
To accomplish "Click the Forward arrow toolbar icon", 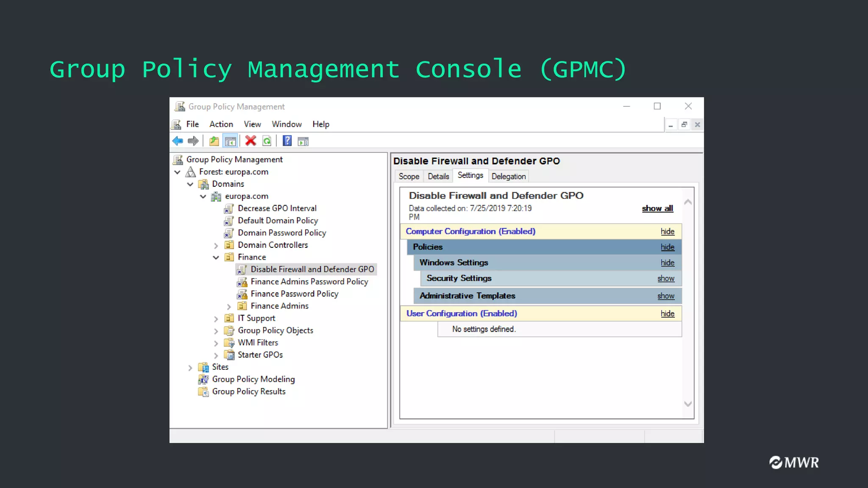I will (193, 141).
